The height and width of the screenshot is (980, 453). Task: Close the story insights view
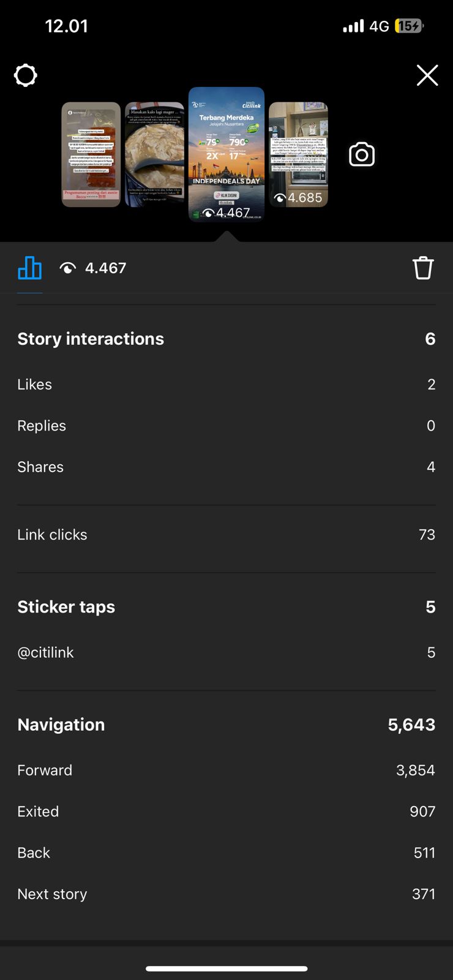tap(427, 75)
